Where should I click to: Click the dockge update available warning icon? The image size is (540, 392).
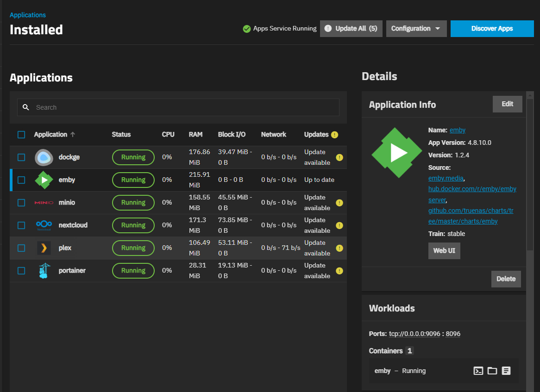click(x=339, y=158)
